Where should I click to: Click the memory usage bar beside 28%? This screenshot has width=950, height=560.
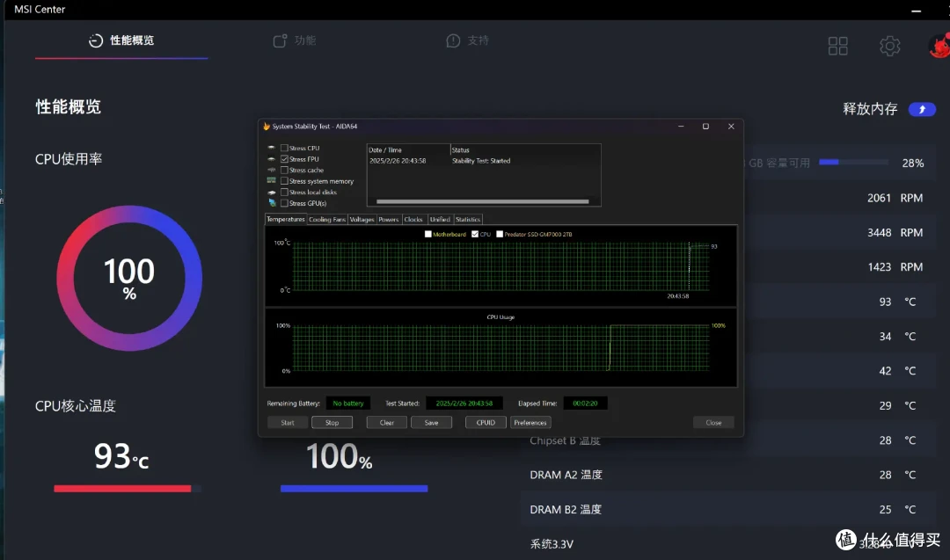pos(853,163)
